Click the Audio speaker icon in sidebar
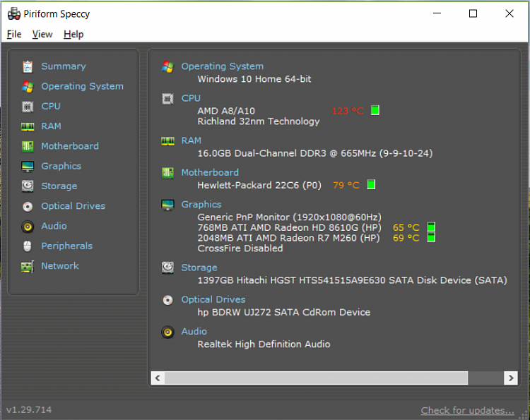530x420 pixels. [28, 227]
